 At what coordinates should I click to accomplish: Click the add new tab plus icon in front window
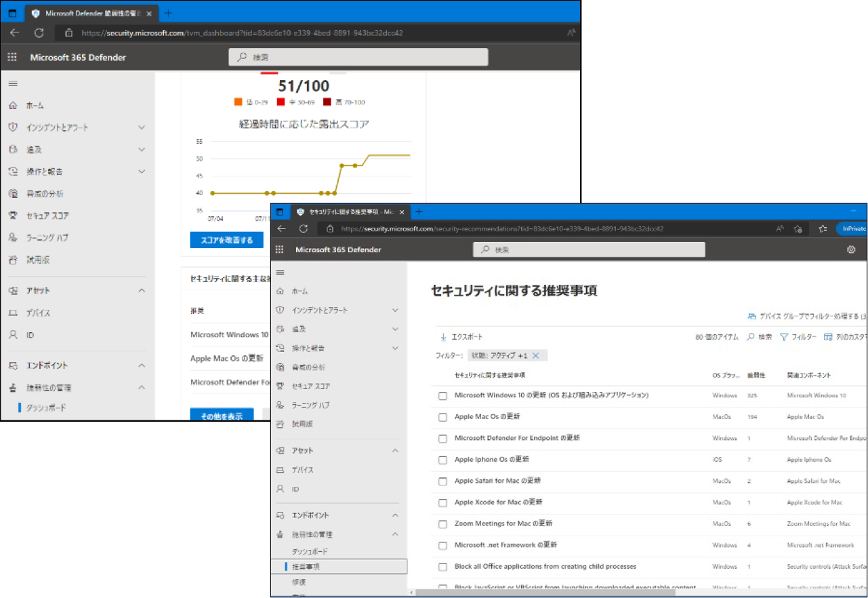419,212
